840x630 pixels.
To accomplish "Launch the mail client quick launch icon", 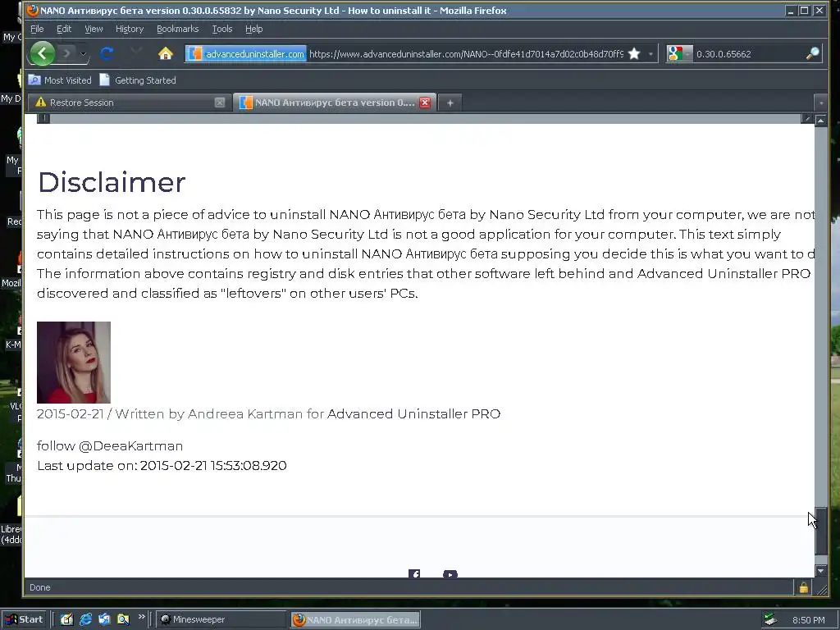I will [x=104, y=619].
